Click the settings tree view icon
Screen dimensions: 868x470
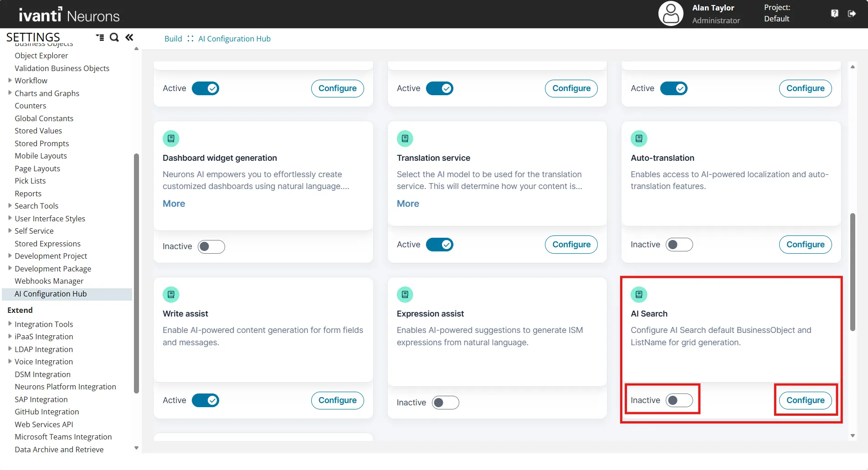[100, 37]
